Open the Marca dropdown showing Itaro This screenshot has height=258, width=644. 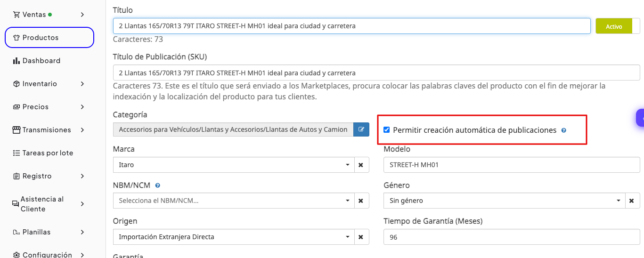click(234, 165)
